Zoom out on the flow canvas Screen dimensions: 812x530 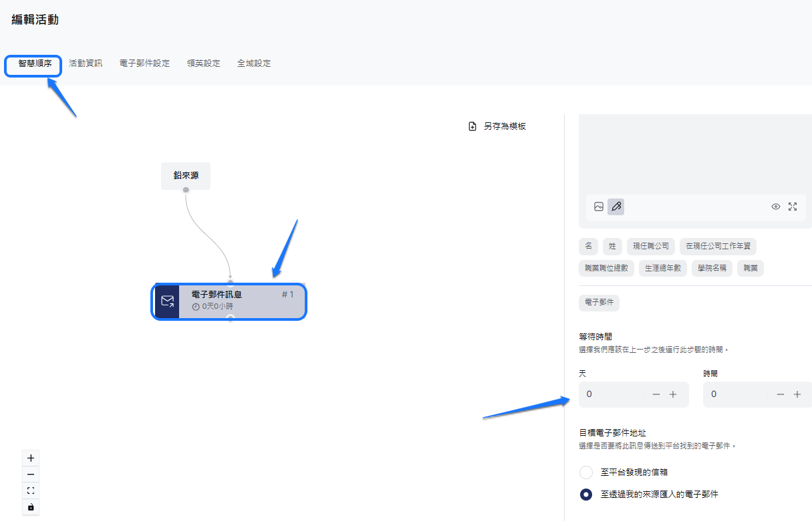[x=31, y=475]
